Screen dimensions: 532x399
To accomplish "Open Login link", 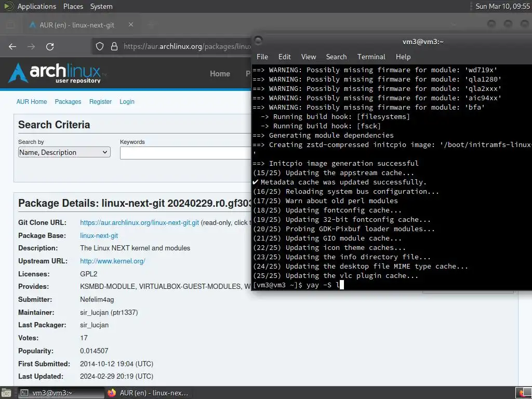I will 127,101.
